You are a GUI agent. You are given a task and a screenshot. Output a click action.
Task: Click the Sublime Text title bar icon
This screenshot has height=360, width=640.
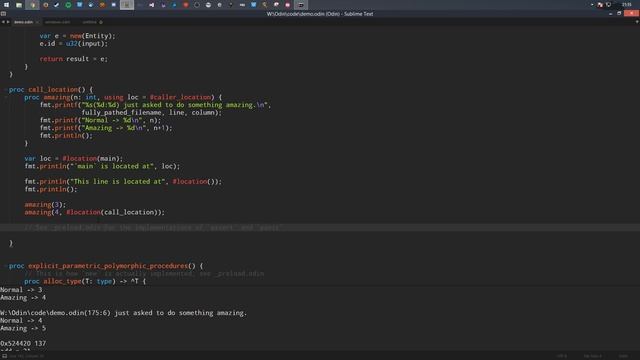pyautogui.click(x=3, y=13)
